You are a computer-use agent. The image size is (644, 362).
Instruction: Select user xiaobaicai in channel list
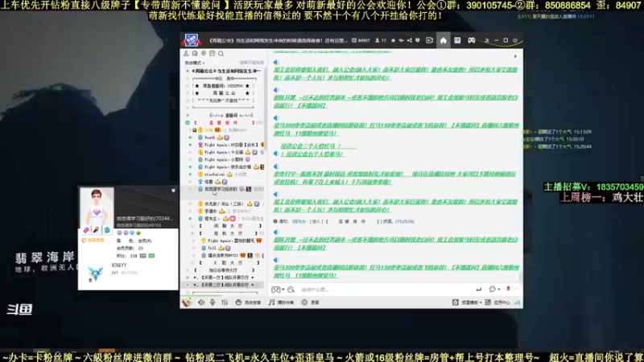point(214,175)
